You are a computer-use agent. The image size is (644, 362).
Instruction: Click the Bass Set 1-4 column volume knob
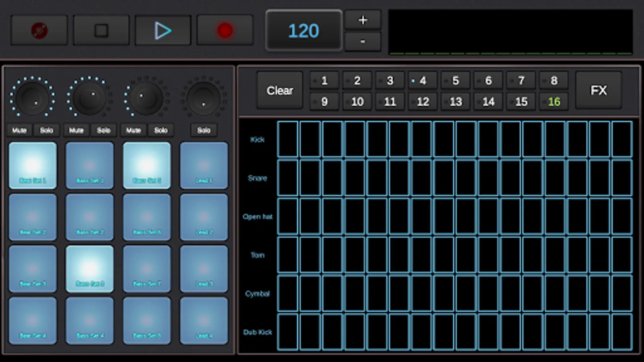89,98
